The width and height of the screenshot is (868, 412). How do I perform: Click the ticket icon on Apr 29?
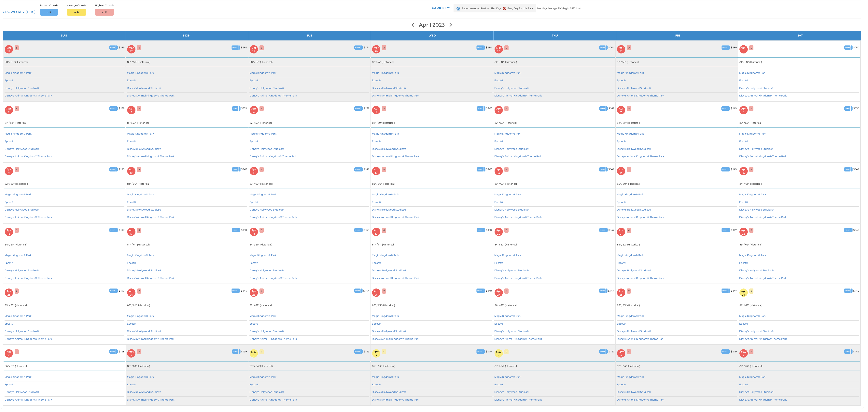click(848, 291)
